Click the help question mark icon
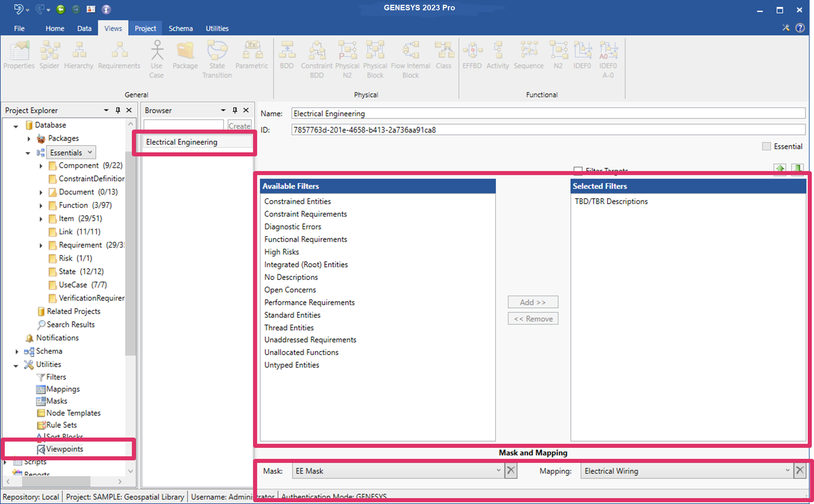 point(800,28)
